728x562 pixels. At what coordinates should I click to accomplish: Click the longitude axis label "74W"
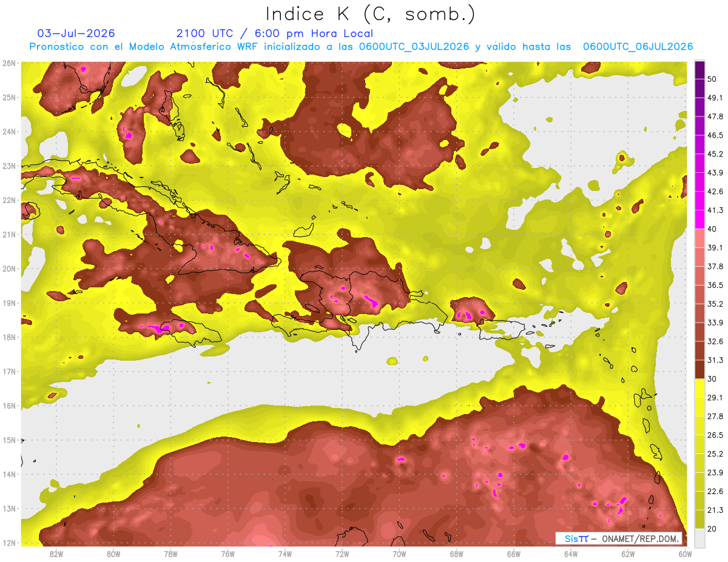pos(285,554)
